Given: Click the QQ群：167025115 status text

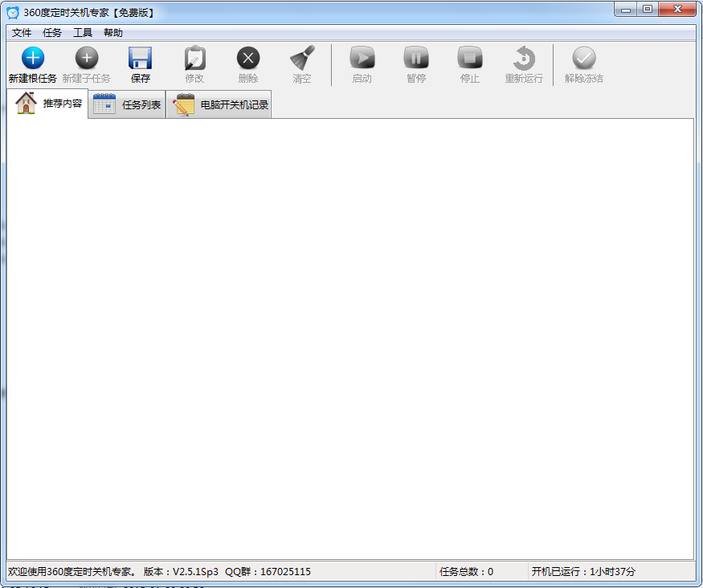Looking at the screenshot, I should coord(268,571).
